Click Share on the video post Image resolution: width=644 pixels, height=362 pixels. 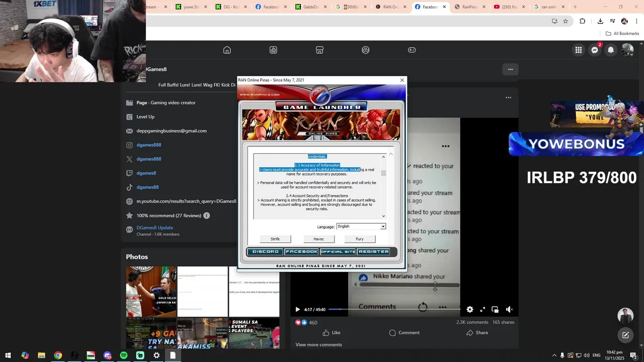point(477,332)
